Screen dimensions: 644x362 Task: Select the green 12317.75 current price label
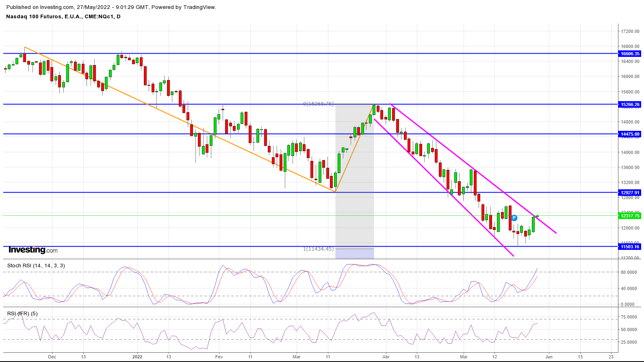coord(630,216)
